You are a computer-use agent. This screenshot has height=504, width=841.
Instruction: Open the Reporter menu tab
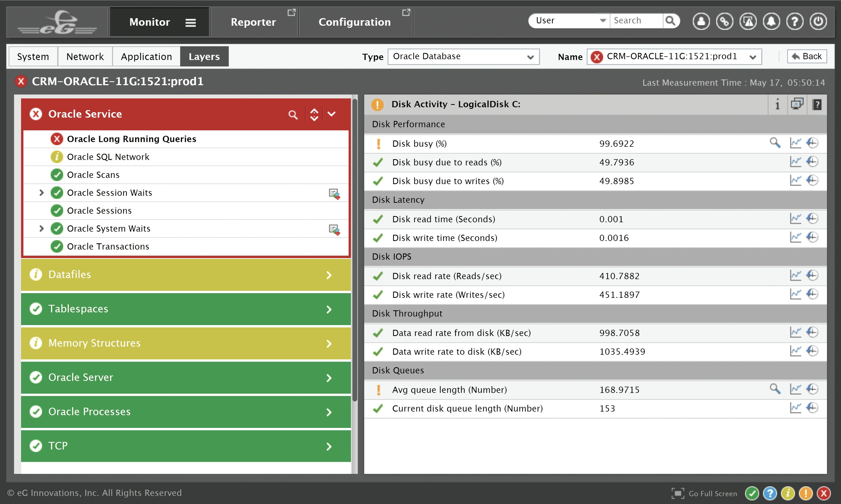pyautogui.click(x=253, y=22)
